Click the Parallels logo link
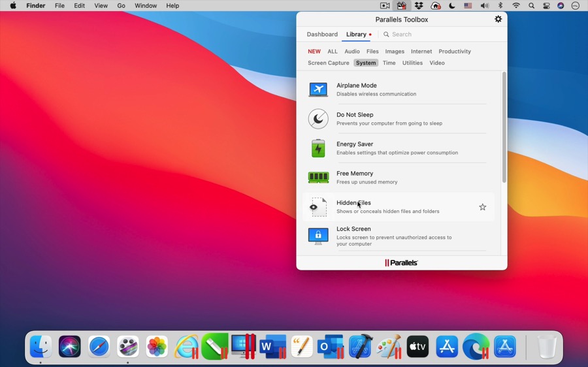This screenshot has width=588, height=367. (401, 263)
